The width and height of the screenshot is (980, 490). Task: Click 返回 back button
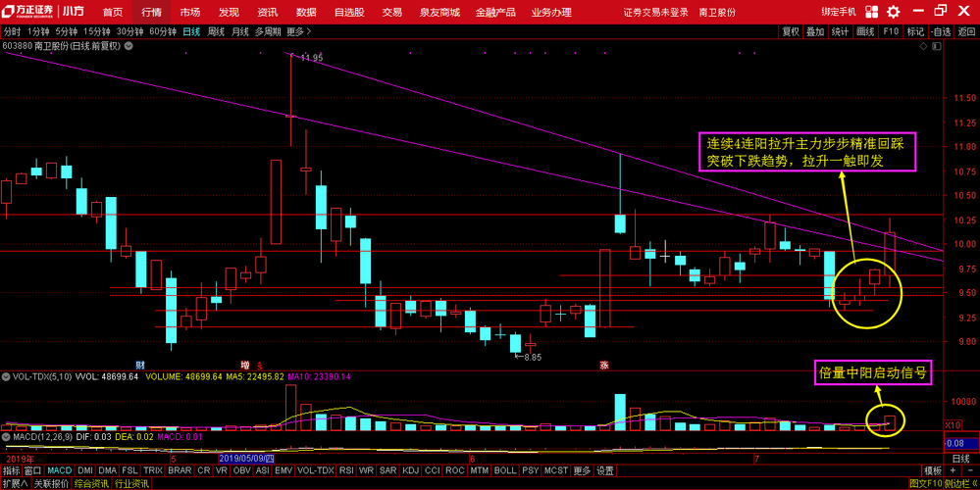pyautogui.click(x=965, y=31)
